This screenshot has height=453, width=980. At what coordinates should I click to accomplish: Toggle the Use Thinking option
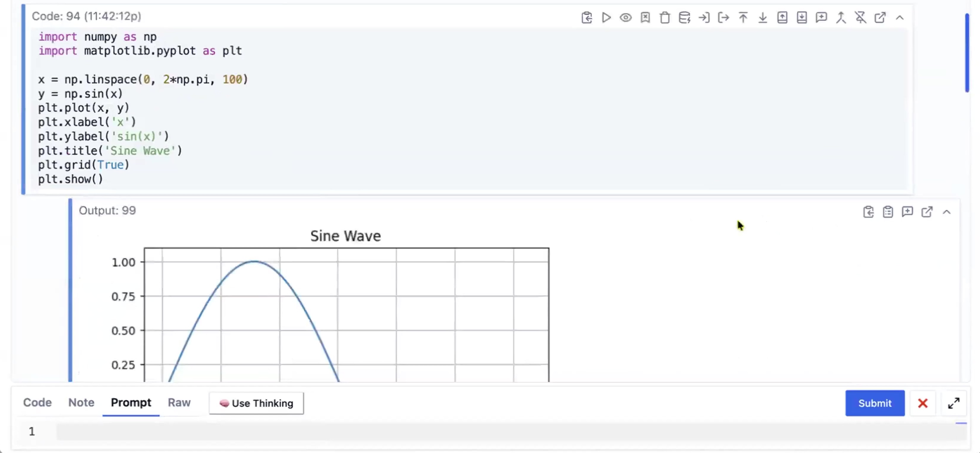pyautogui.click(x=256, y=403)
